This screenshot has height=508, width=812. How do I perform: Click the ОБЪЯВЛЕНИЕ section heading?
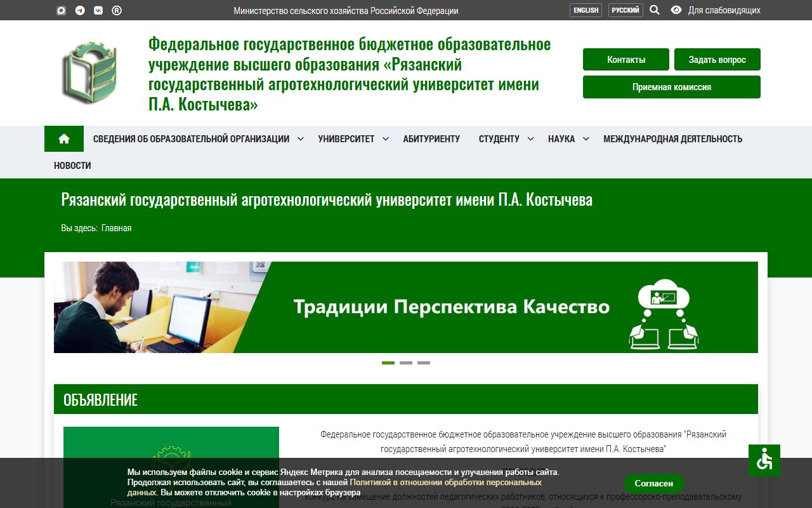point(100,400)
